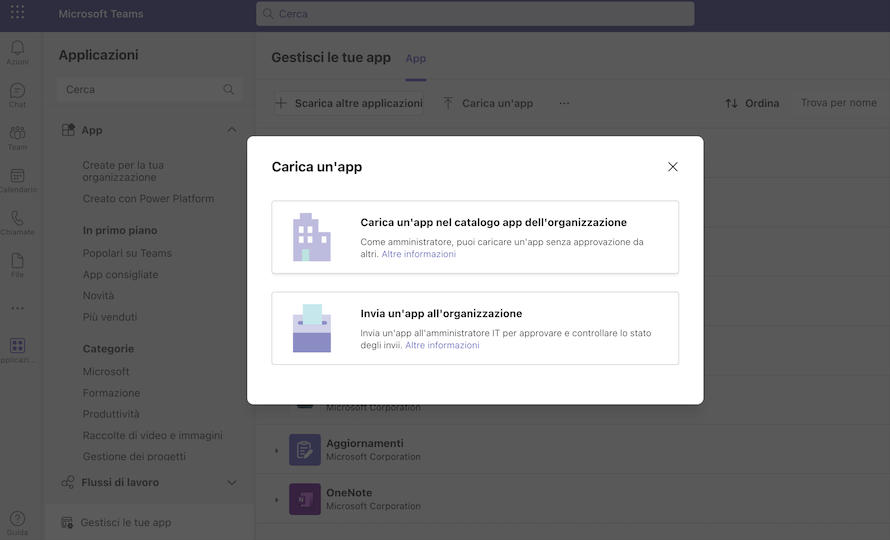Open the Azioni bell icon
The image size is (890, 540).
click(18, 52)
